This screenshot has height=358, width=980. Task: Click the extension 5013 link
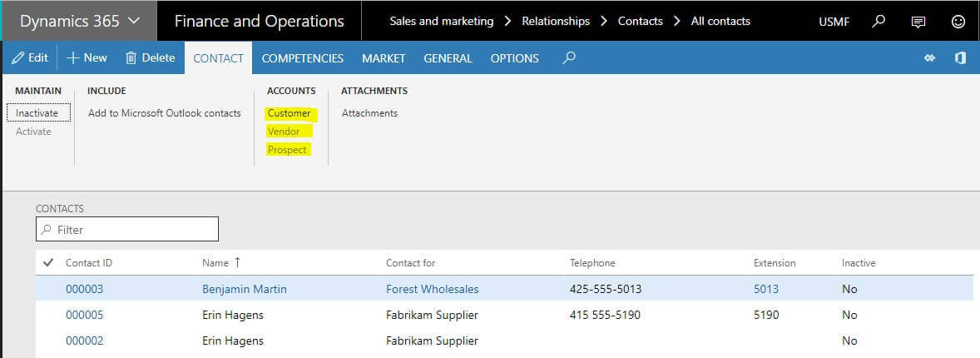(x=766, y=289)
